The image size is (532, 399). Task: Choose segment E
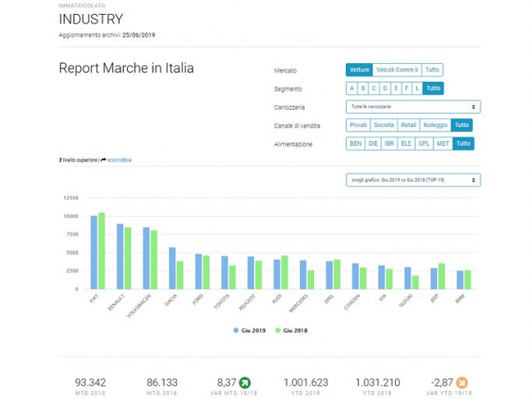click(396, 88)
